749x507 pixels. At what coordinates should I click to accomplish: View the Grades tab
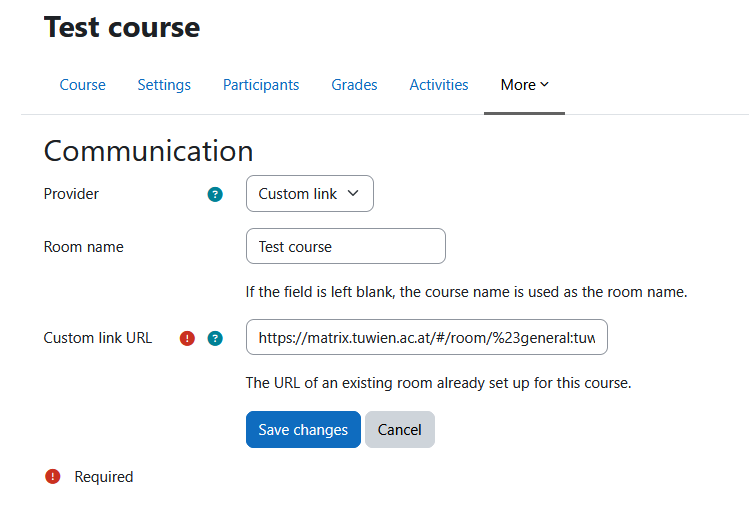(x=354, y=85)
